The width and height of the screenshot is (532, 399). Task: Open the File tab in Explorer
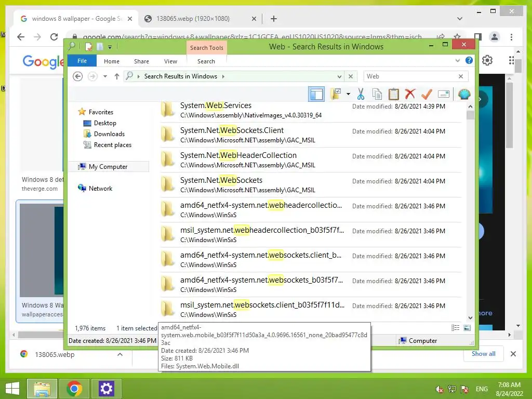[x=82, y=61]
